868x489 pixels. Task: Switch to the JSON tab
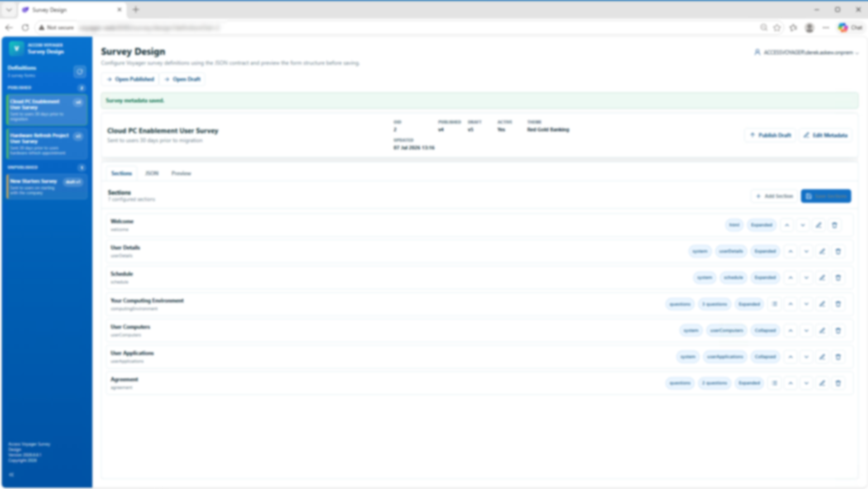point(152,173)
